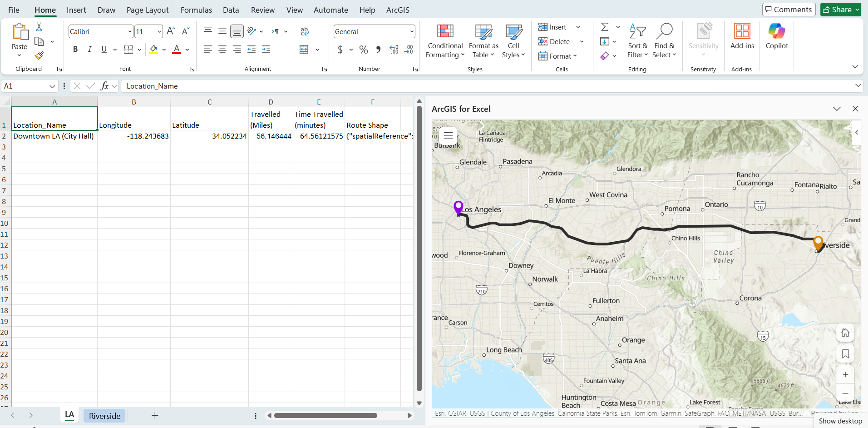Open the Page Layout ribbon tab
The width and height of the screenshot is (868, 428).
click(x=148, y=10)
